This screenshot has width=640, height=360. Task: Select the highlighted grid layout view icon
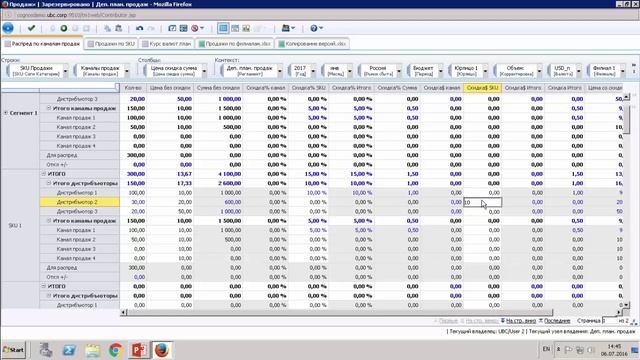pyautogui.click(x=223, y=28)
